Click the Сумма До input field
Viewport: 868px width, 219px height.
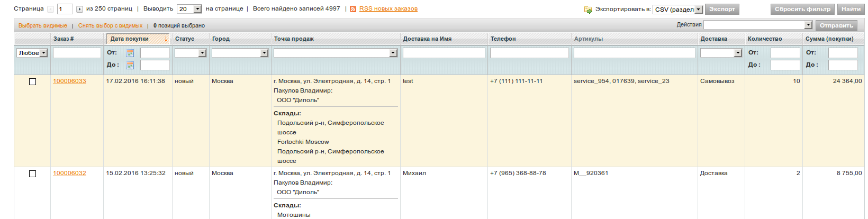point(843,65)
